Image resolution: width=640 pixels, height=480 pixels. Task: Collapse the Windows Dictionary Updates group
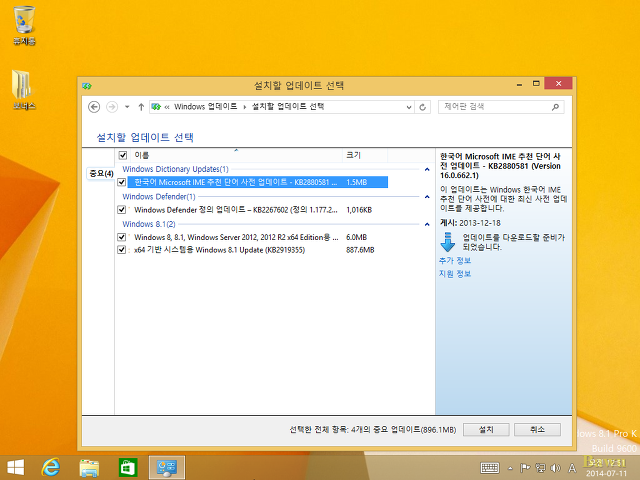point(427,169)
